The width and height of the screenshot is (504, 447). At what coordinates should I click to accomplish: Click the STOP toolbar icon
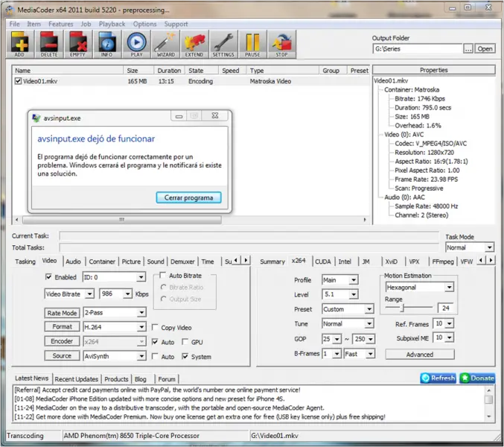[281, 44]
